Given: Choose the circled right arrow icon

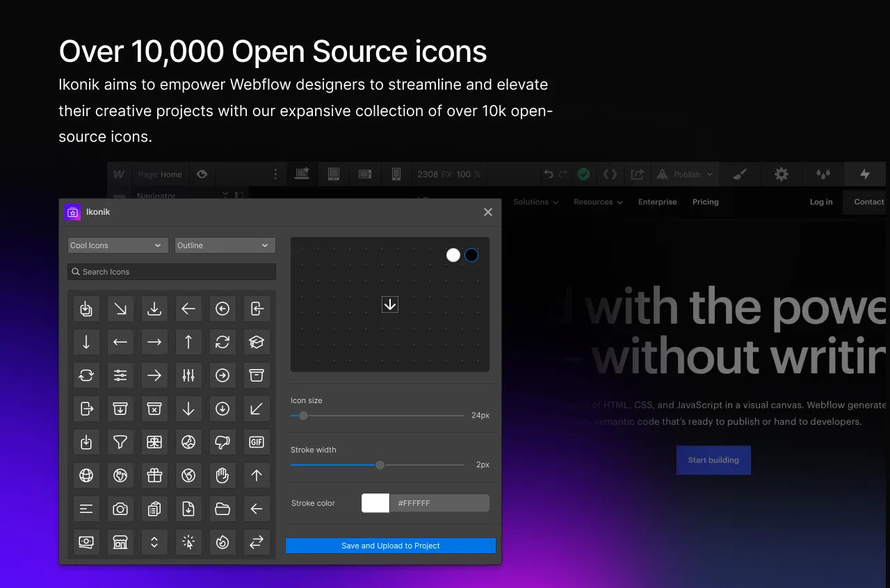Looking at the screenshot, I should pyautogui.click(x=222, y=375).
